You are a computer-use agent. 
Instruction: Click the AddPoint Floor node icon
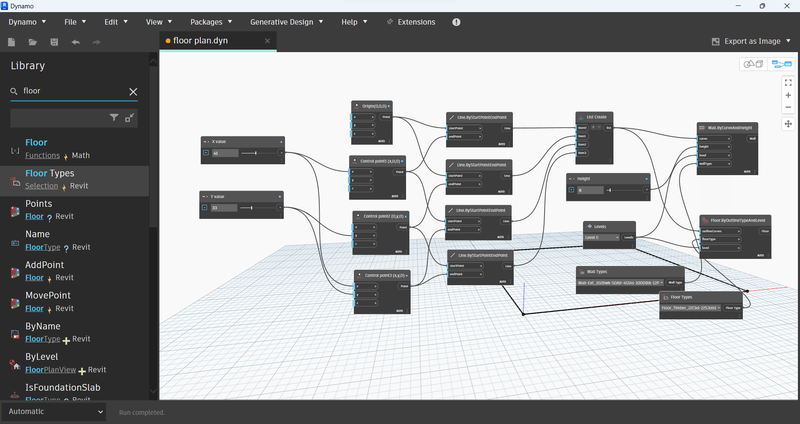click(x=15, y=272)
